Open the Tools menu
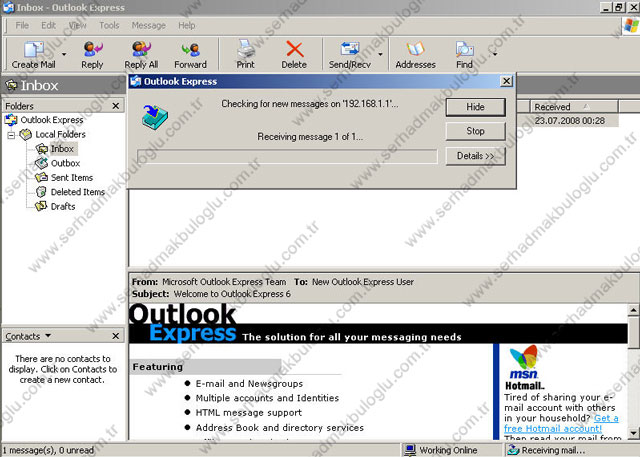640x457 pixels. (x=109, y=25)
